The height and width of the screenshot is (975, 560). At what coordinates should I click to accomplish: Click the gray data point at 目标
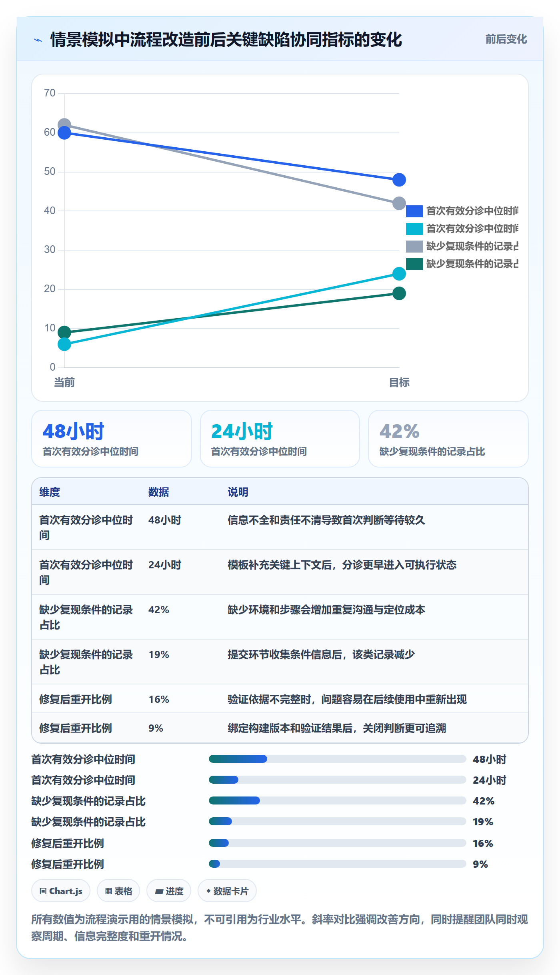(x=399, y=203)
